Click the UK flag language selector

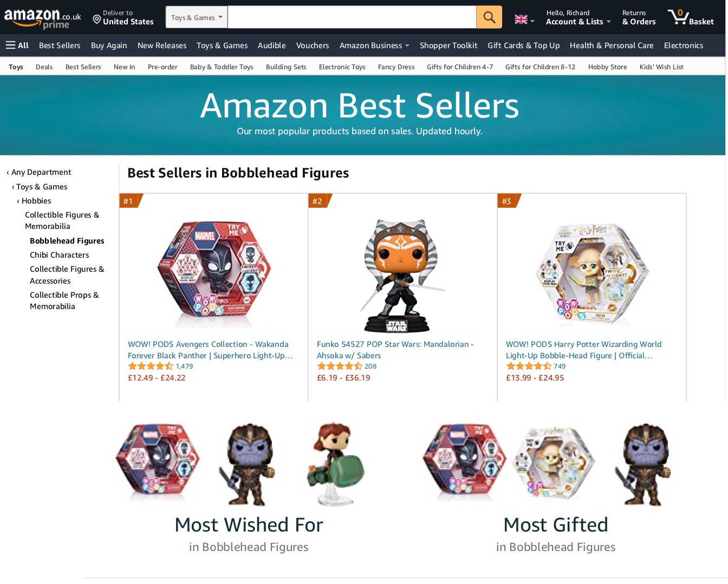point(524,19)
